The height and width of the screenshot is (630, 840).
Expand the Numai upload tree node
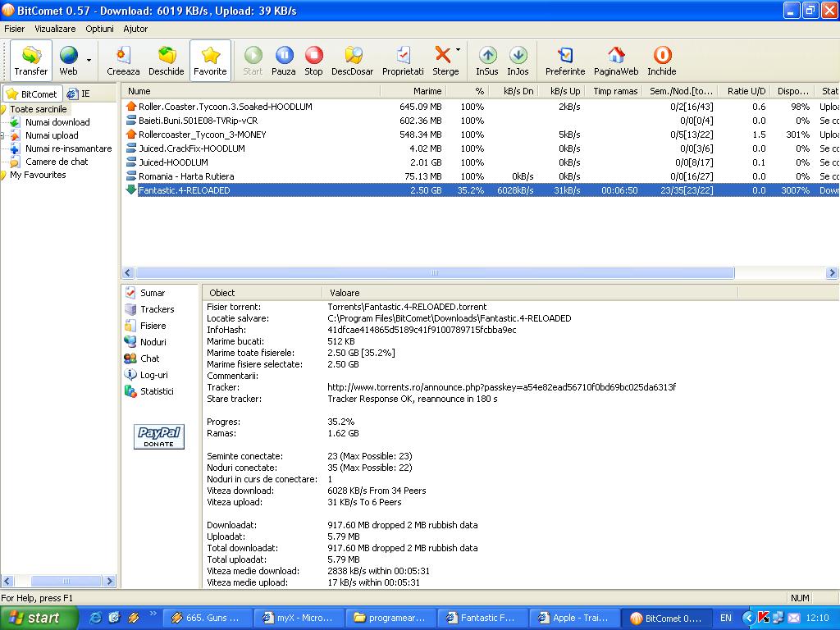[2, 135]
